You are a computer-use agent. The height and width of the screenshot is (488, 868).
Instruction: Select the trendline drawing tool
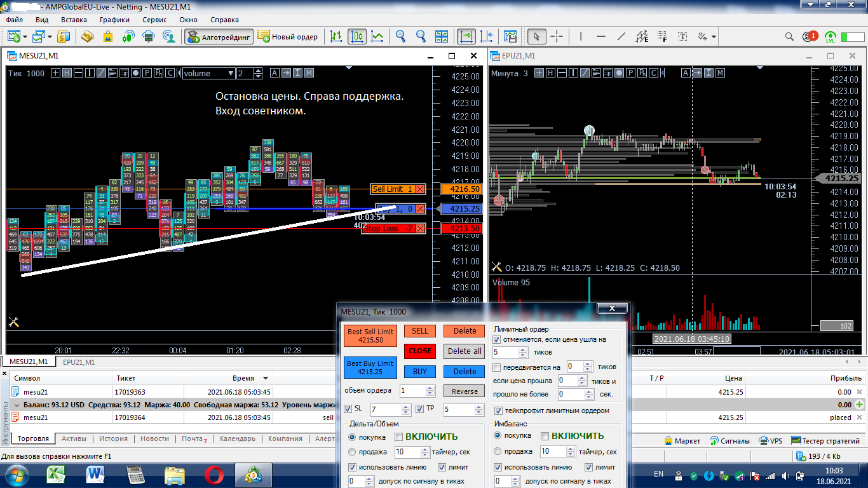tap(621, 36)
